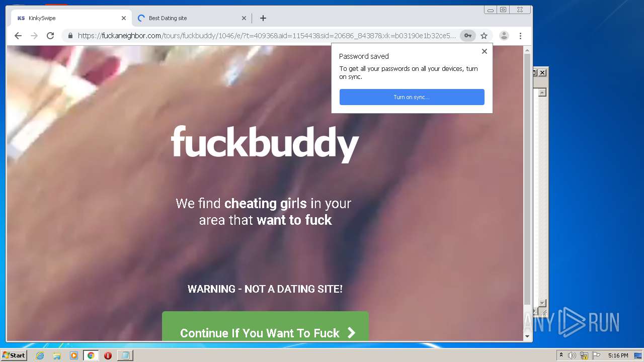This screenshot has width=644, height=362.
Task: Show hidden system tray icons
Action: tap(561, 355)
